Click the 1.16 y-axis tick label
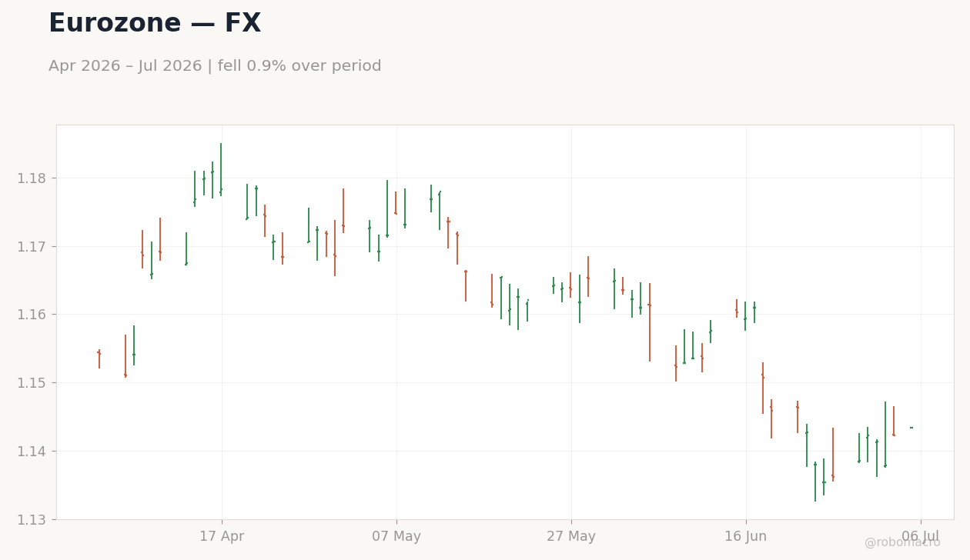This screenshot has width=970, height=560. (x=32, y=315)
